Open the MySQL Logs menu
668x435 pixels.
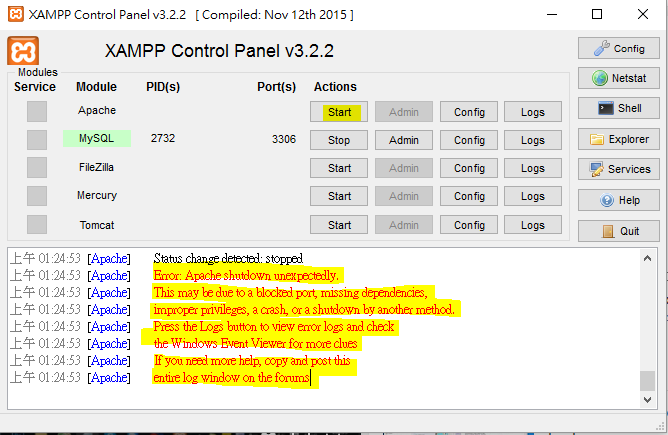[x=533, y=140]
